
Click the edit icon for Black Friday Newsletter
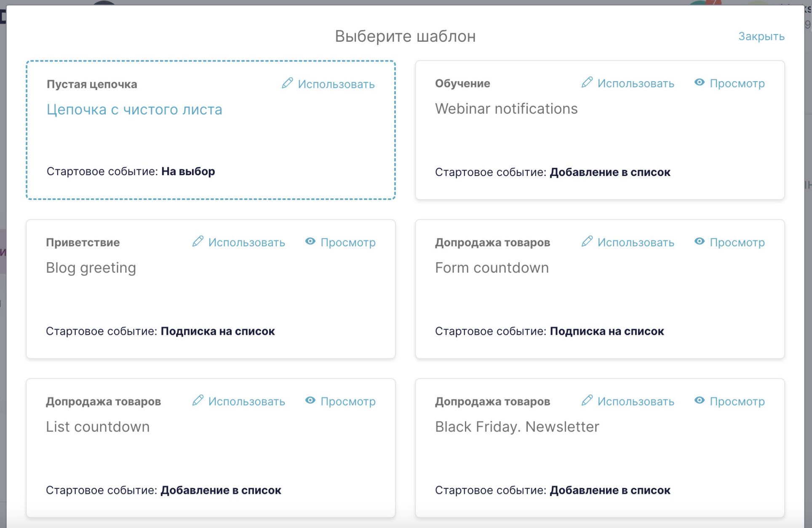click(587, 401)
